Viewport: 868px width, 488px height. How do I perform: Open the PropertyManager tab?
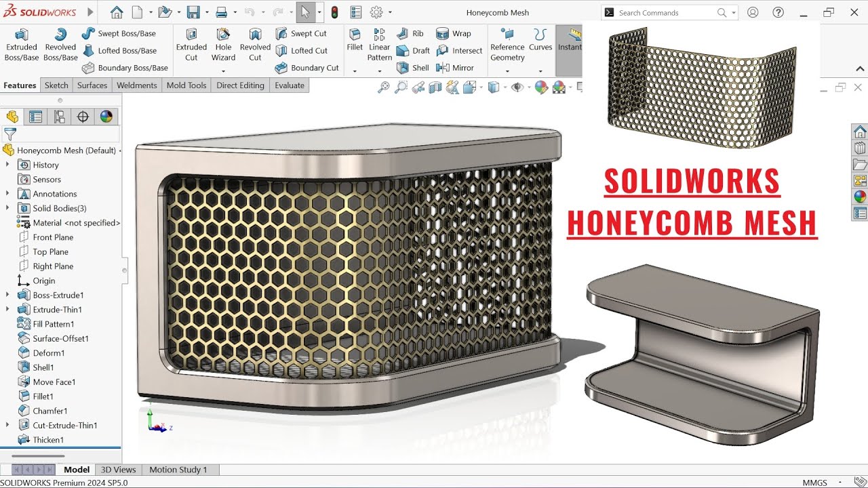35,117
